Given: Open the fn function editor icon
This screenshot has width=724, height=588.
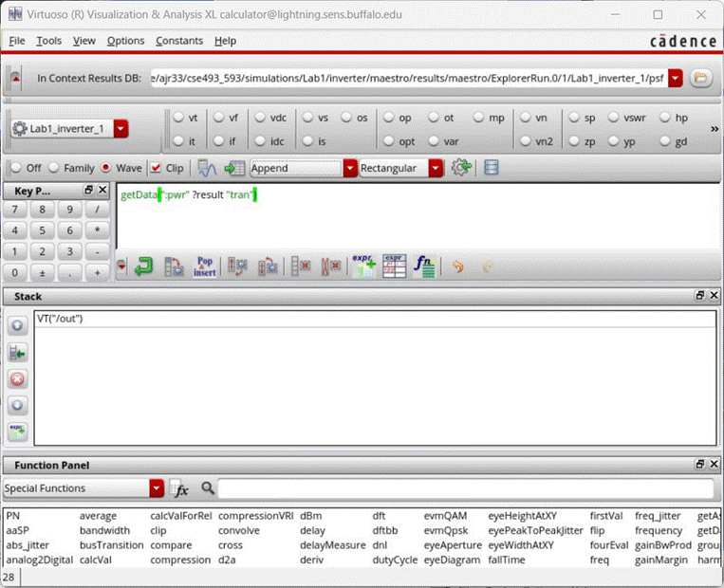Looking at the screenshot, I should tap(424, 267).
